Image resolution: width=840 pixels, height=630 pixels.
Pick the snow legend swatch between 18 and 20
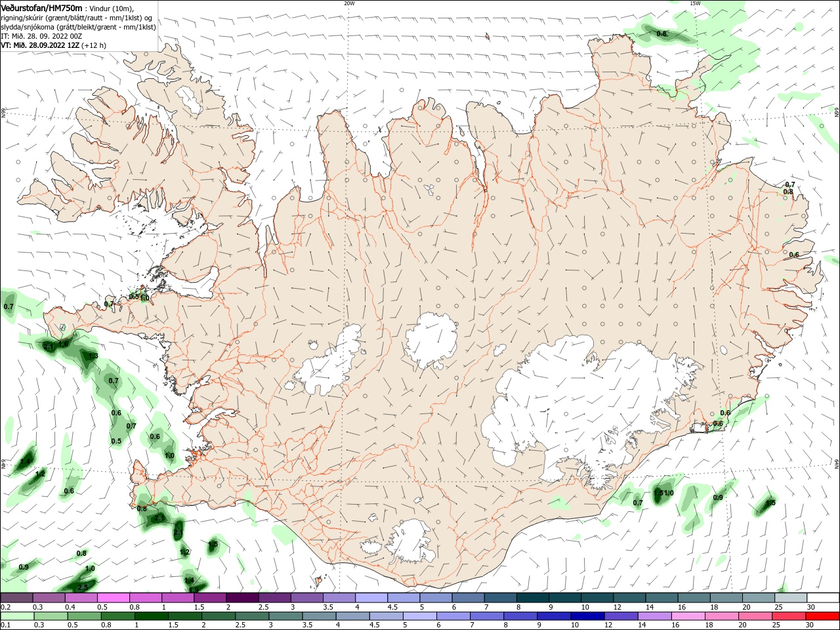[x=726, y=598]
